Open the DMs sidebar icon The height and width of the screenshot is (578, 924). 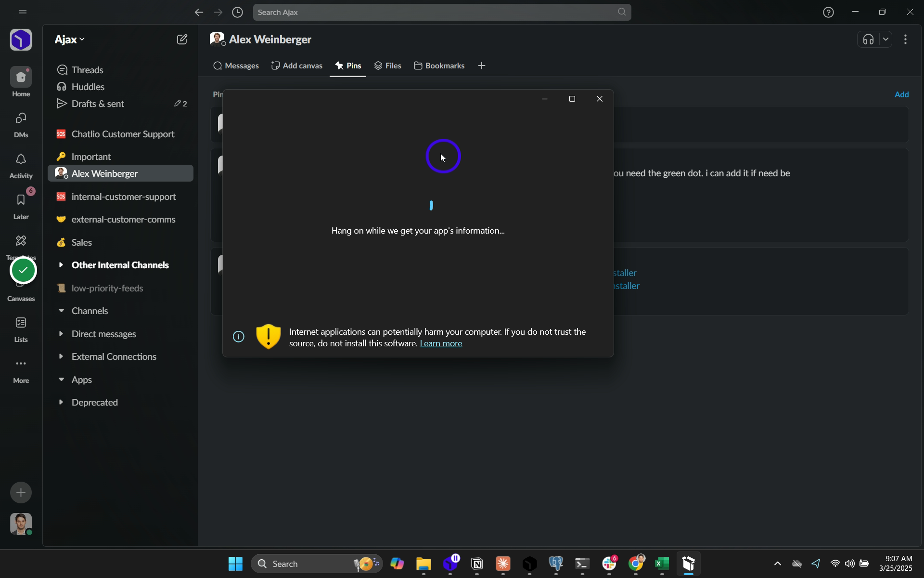[21, 118]
